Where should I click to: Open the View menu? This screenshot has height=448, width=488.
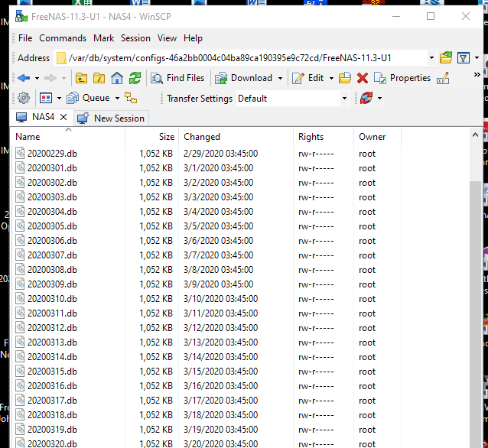tap(167, 38)
